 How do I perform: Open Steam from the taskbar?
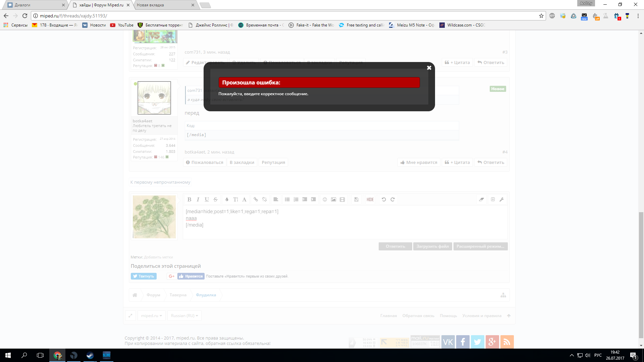[x=90, y=355]
